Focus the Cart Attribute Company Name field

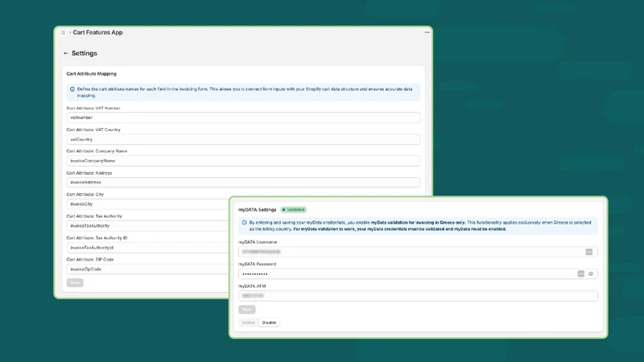(x=243, y=161)
